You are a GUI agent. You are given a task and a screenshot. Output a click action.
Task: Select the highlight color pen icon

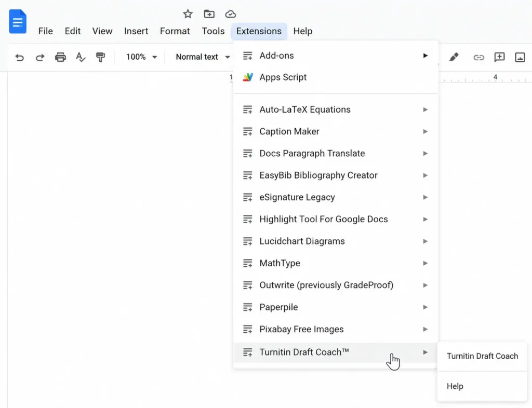click(x=454, y=57)
